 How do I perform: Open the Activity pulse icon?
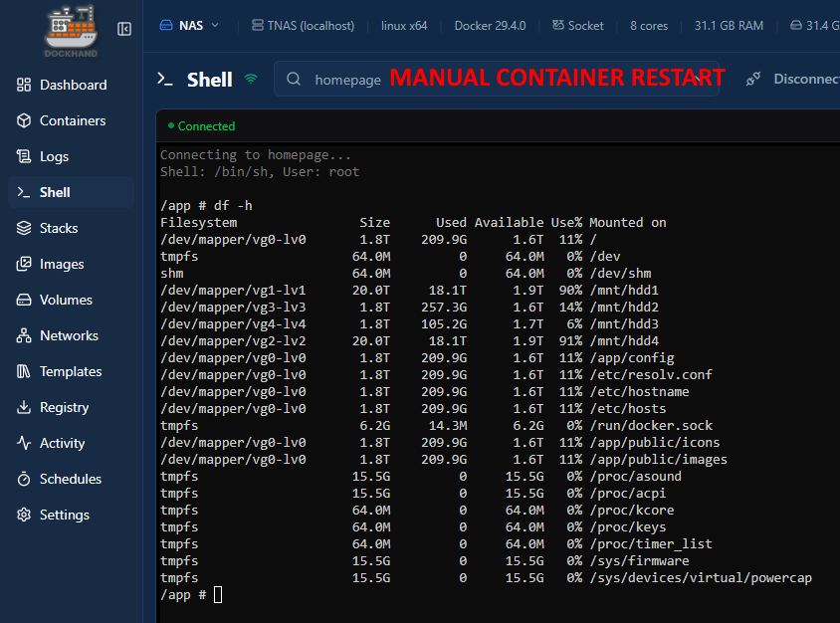pos(24,443)
